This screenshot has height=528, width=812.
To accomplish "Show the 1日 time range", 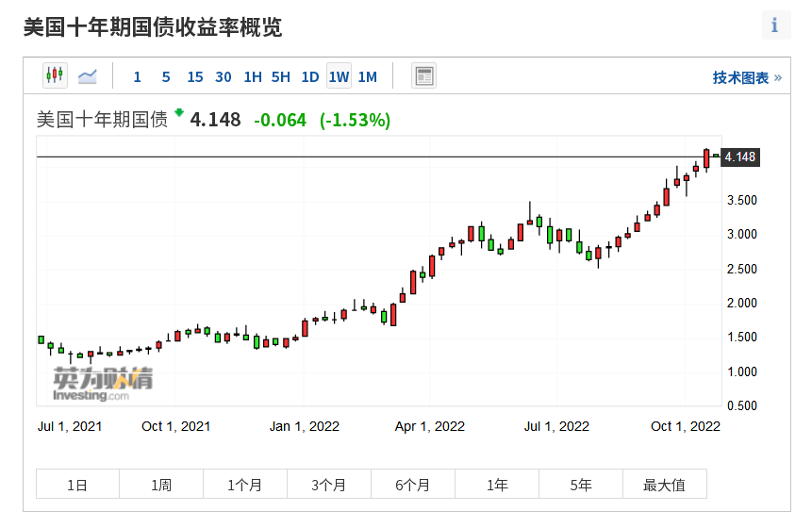I will [x=77, y=485].
